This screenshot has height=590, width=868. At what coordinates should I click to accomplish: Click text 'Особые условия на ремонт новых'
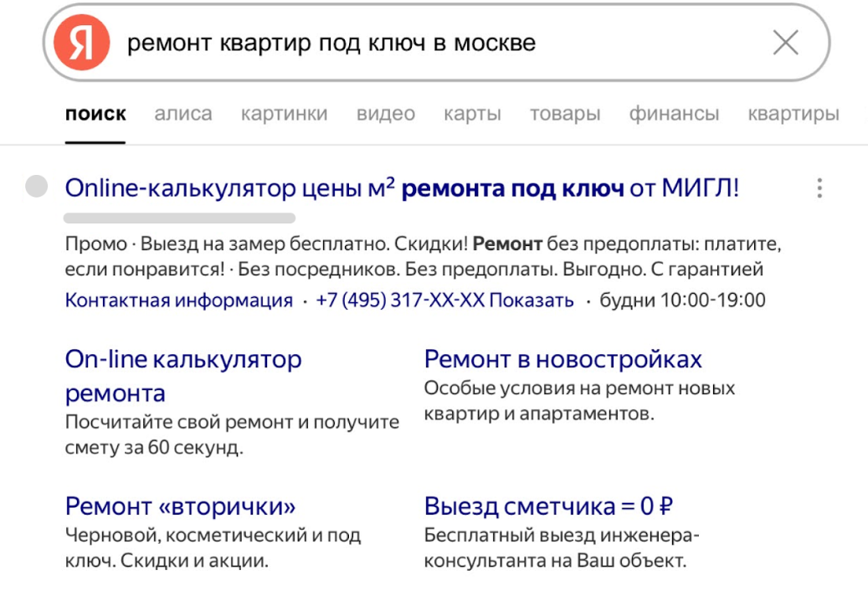(579, 388)
